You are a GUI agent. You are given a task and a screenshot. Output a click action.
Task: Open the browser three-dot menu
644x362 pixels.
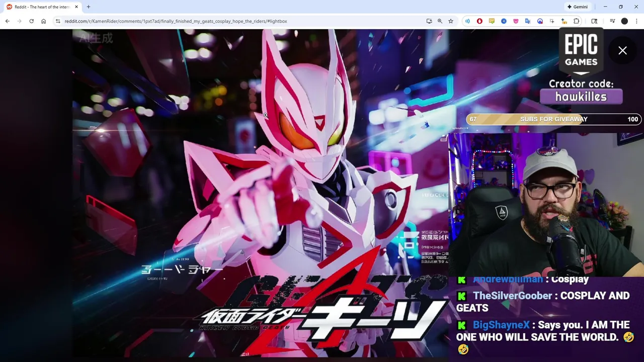click(x=636, y=21)
